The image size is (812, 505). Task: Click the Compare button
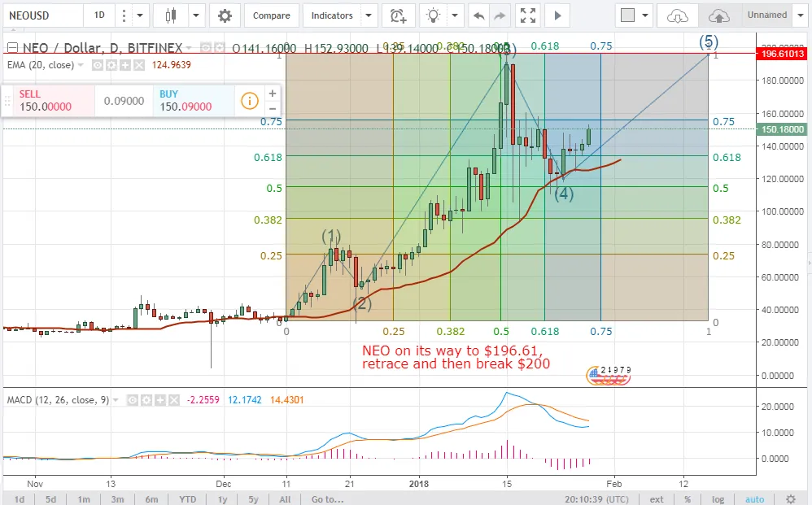(x=272, y=15)
